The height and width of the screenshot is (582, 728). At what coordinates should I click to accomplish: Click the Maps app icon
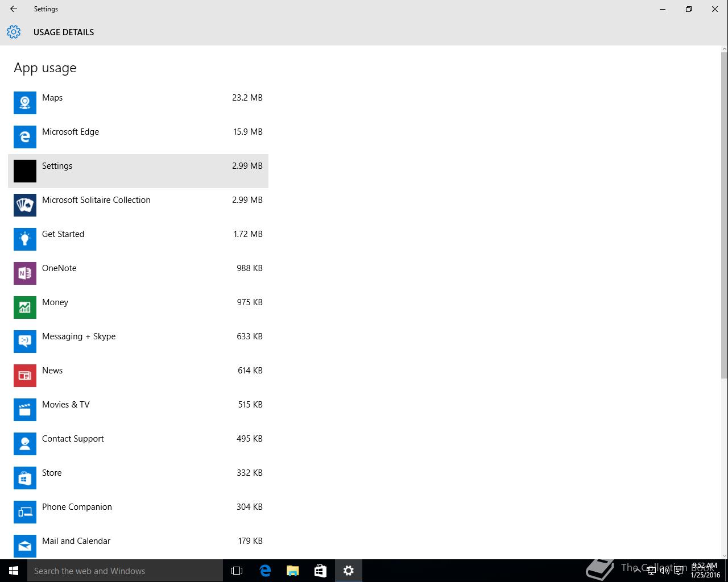tap(25, 103)
